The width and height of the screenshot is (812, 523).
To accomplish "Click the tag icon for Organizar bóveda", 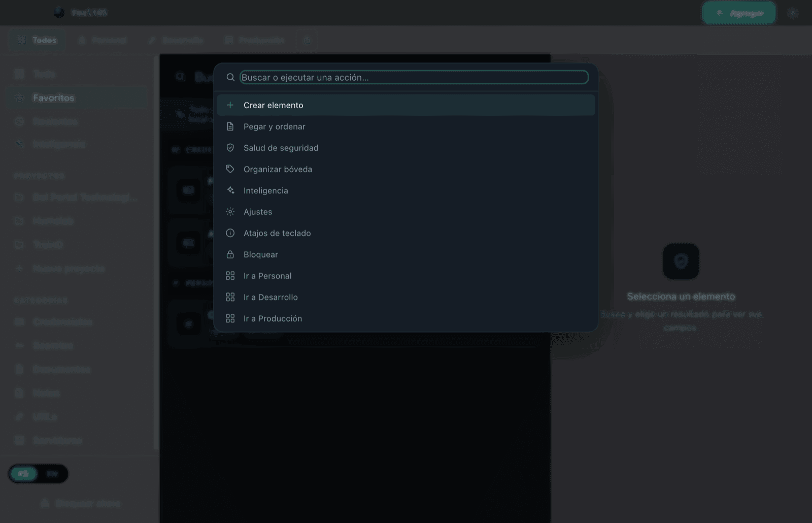I will tap(230, 169).
